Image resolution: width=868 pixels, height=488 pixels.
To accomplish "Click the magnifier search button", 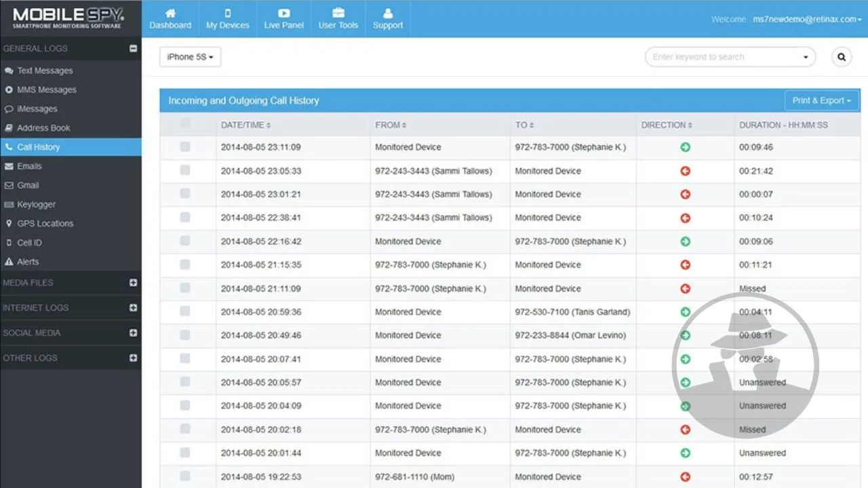I will (842, 57).
